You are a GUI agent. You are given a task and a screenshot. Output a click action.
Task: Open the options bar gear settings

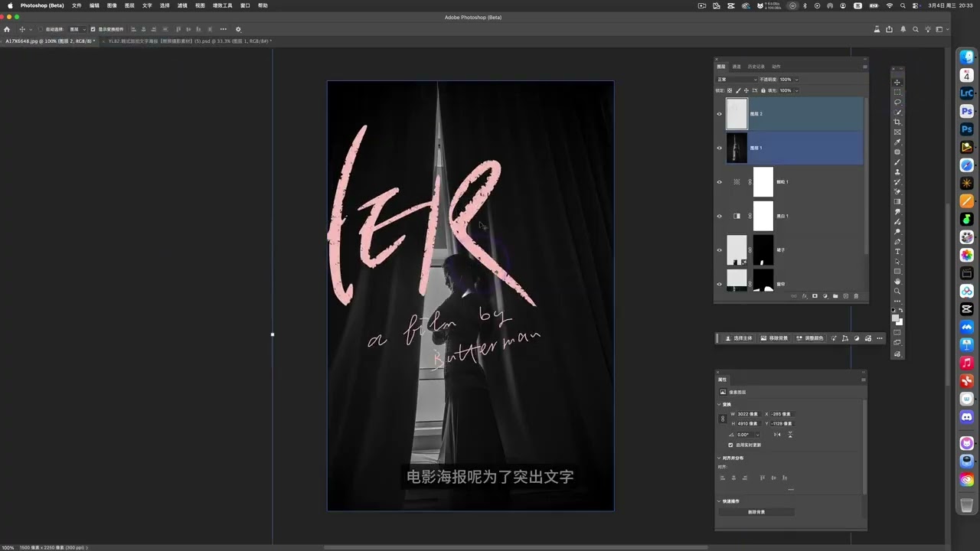pyautogui.click(x=238, y=29)
